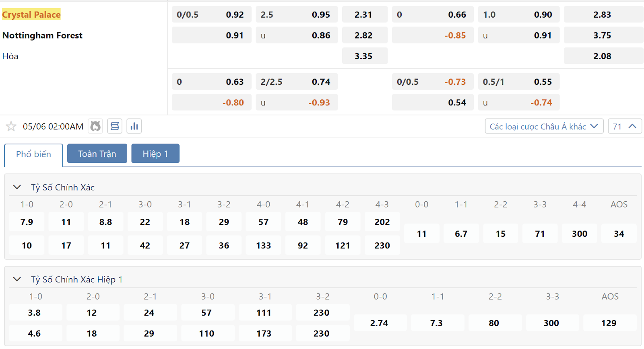Collapse the 'Tỷ Số Chính Xác' section
The width and height of the screenshot is (644, 349).
pos(17,187)
